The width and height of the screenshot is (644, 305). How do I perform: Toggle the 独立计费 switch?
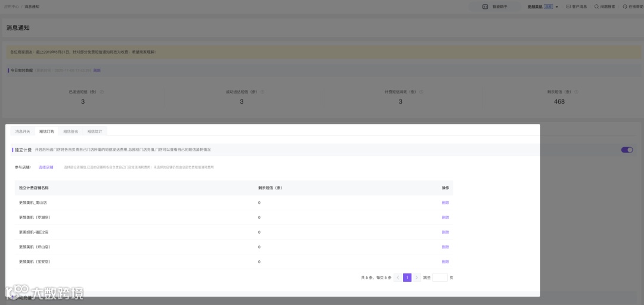(x=627, y=150)
